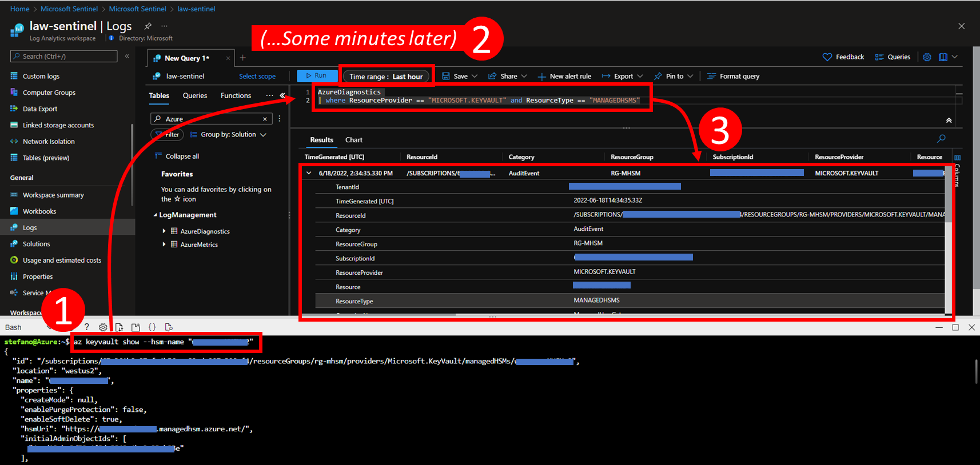Open the documentation book icon

[x=943, y=57]
